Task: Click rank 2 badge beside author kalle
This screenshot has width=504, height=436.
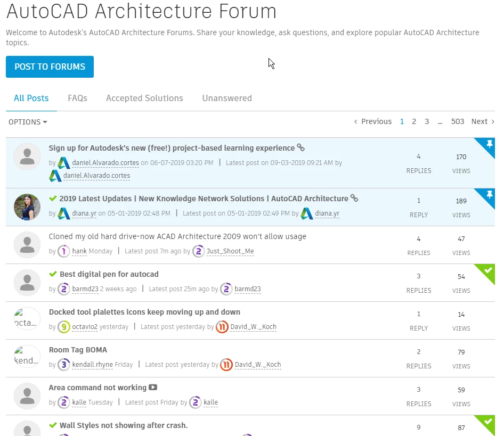Action: [x=63, y=402]
